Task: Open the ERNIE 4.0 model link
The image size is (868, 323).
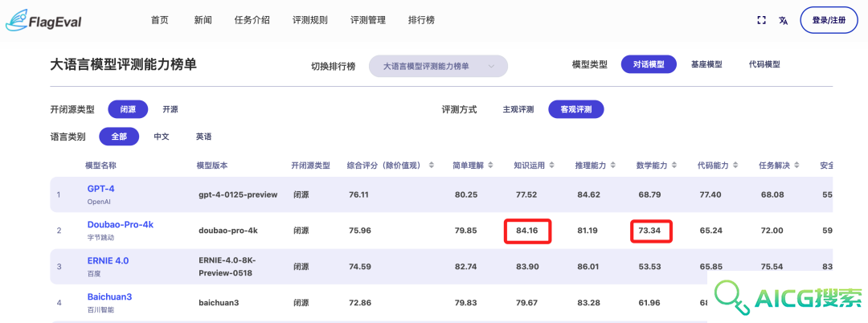Action: (x=108, y=260)
